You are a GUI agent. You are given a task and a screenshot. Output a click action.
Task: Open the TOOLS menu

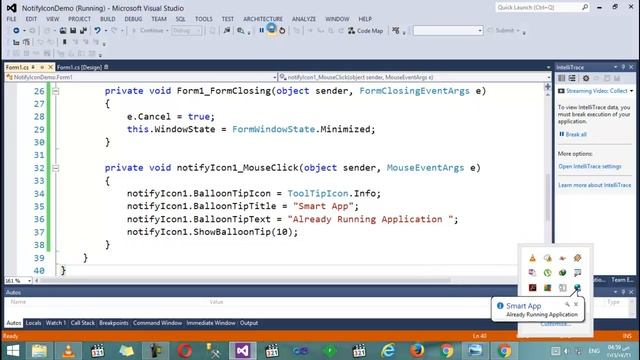pyautogui.click(x=203, y=19)
